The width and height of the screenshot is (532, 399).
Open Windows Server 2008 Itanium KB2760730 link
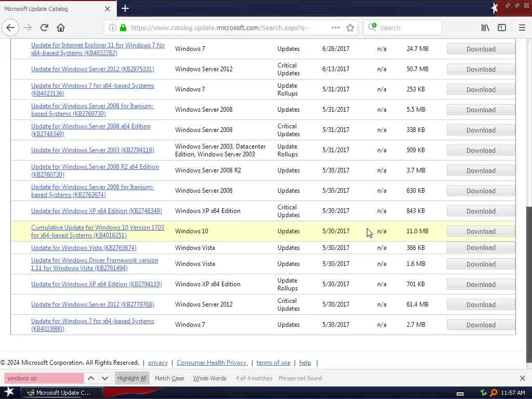click(x=92, y=110)
